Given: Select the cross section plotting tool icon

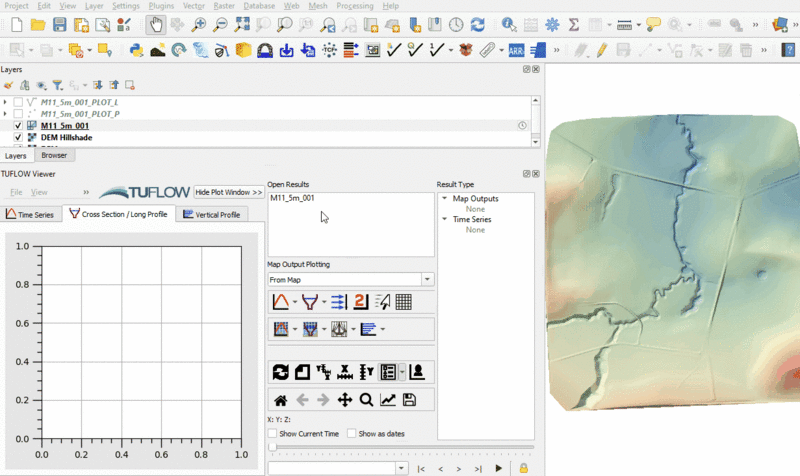Looking at the screenshot, I should coord(309,301).
